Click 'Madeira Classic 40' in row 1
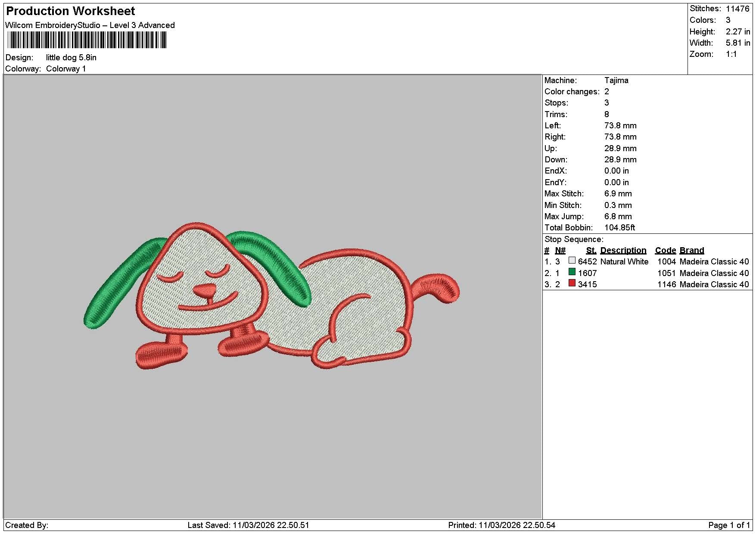 coord(714,261)
